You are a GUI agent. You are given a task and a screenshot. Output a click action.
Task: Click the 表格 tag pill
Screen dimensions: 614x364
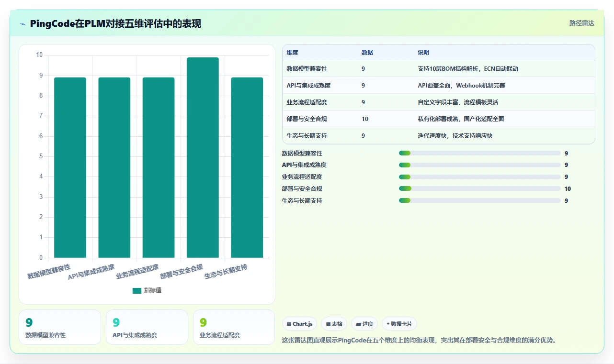point(334,324)
